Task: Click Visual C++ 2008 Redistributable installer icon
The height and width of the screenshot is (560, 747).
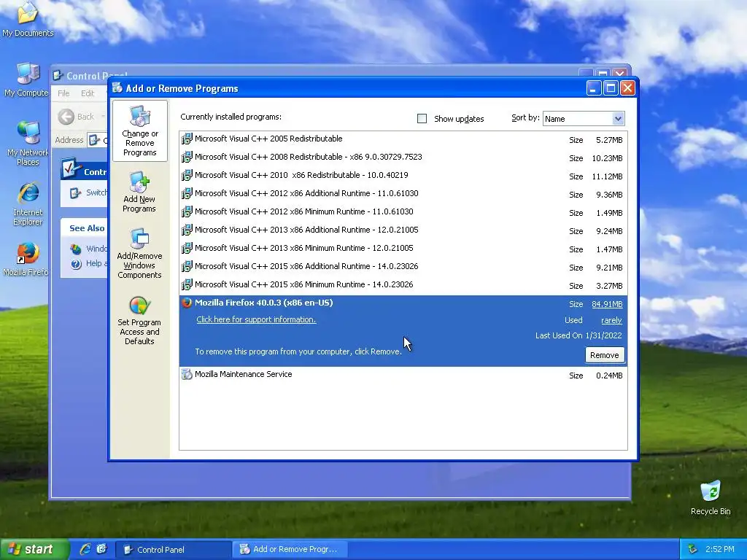Action: coord(187,157)
